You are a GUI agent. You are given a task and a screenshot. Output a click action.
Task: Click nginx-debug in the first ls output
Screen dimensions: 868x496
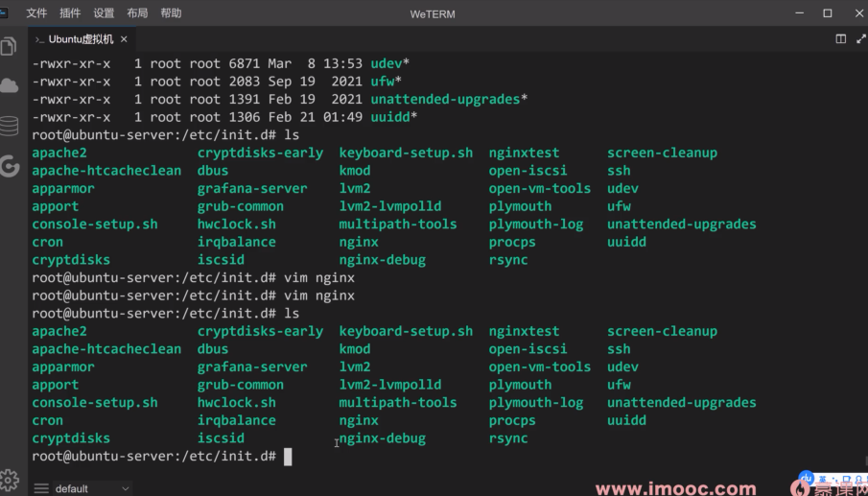point(383,260)
